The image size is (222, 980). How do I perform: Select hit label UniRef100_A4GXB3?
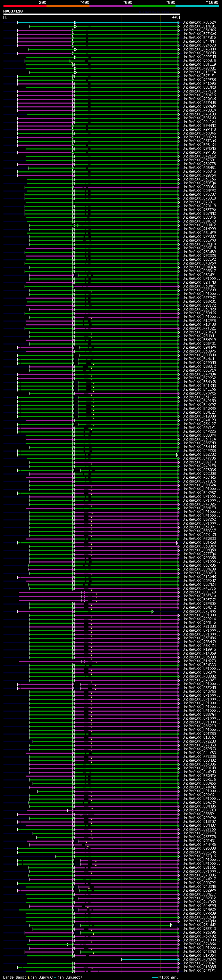199,114
